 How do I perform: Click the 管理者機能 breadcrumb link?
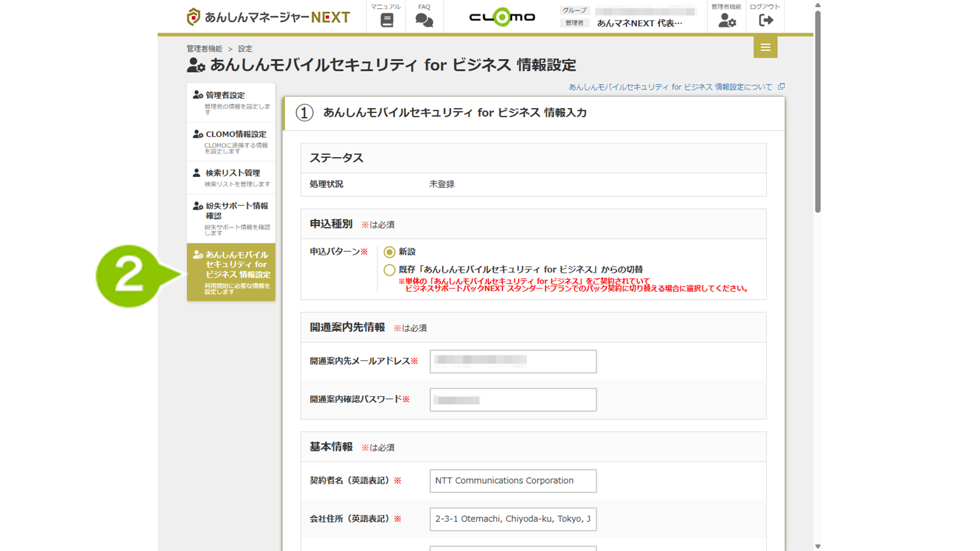(204, 48)
